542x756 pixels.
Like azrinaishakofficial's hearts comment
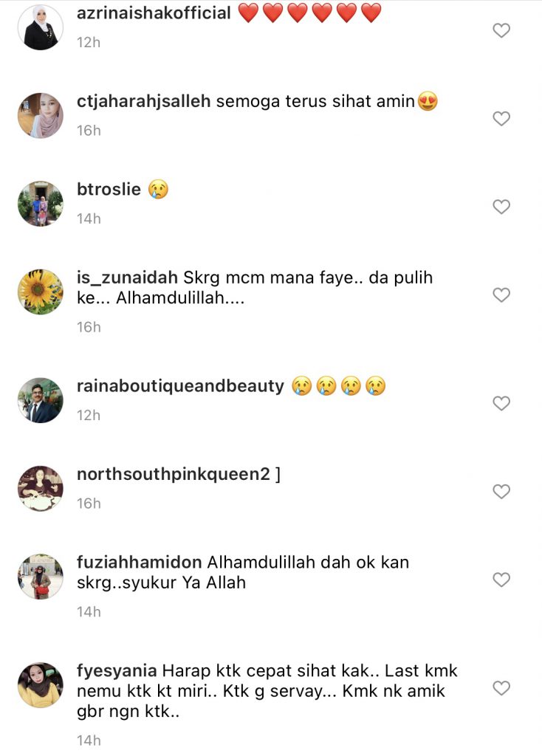[501, 30]
